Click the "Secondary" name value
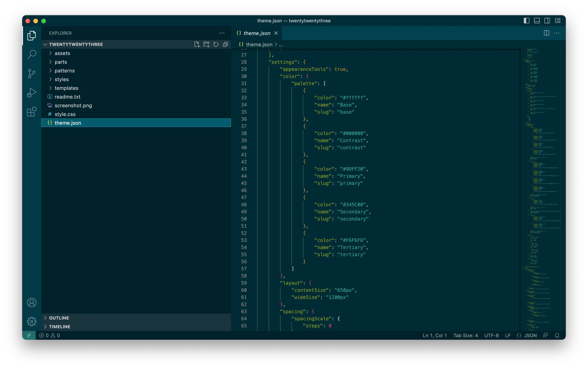The height and width of the screenshot is (369, 588). pyautogui.click(x=353, y=212)
